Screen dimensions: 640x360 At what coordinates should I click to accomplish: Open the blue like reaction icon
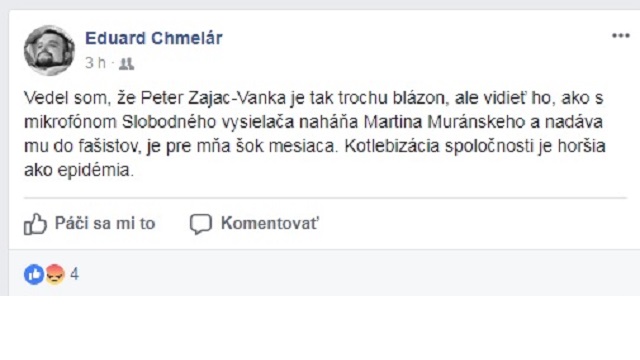pyautogui.click(x=34, y=274)
